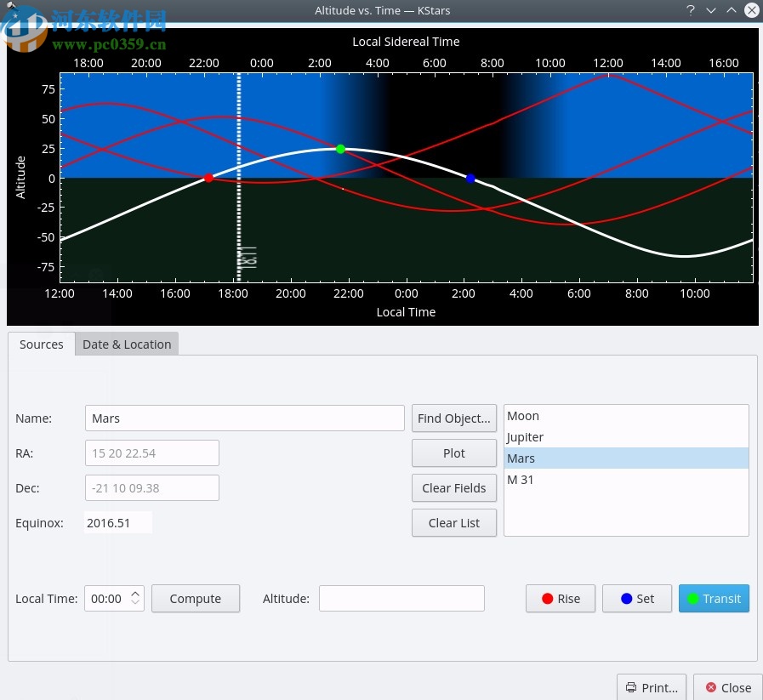
Task: Increase Local Time with up arrow
Action: 136,594
